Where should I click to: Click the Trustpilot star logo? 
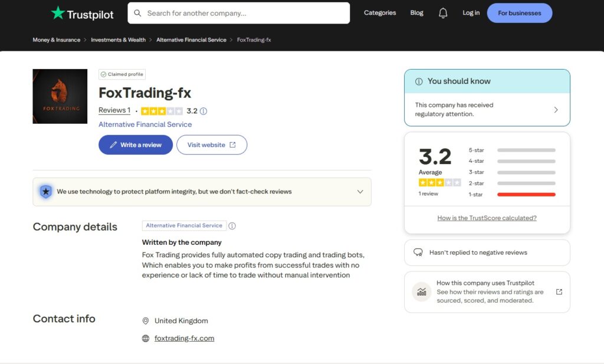click(x=57, y=12)
